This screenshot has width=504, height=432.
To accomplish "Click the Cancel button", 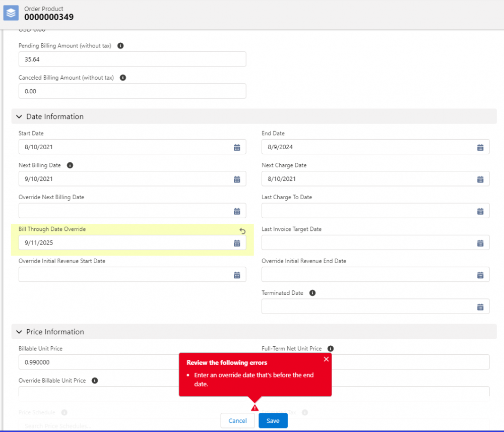I will (237, 421).
